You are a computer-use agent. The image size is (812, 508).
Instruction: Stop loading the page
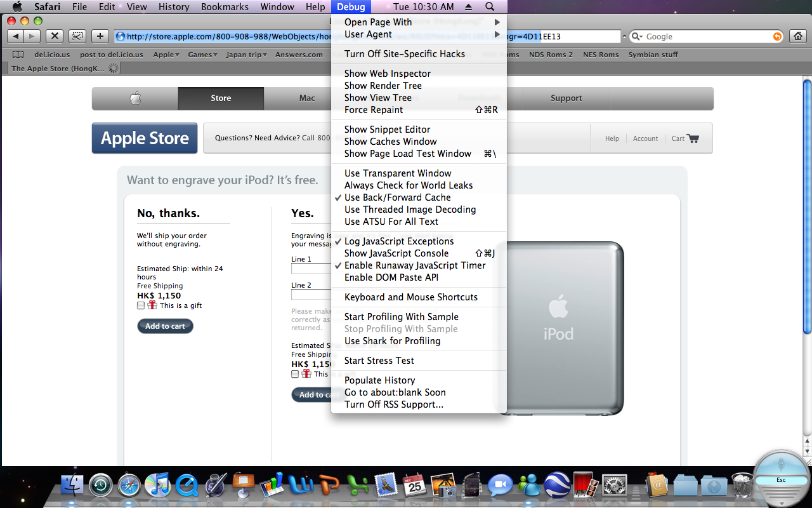pyautogui.click(x=55, y=36)
